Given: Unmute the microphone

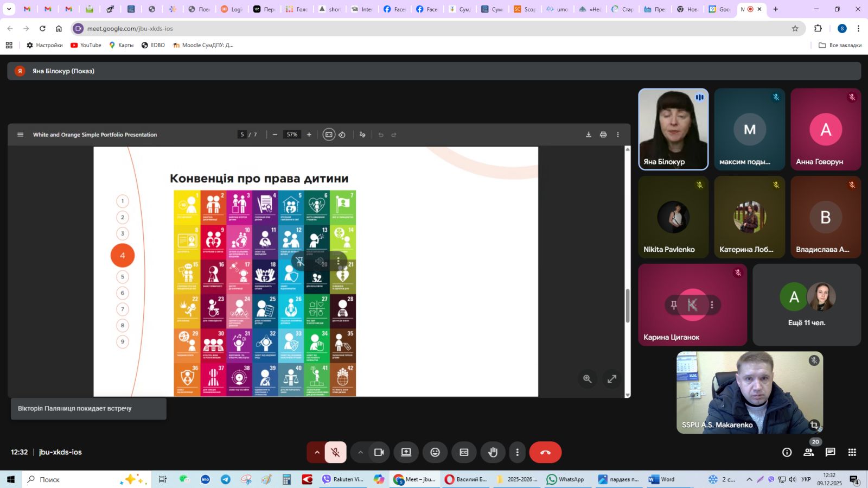Looking at the screenshot, I should [336, 452].
